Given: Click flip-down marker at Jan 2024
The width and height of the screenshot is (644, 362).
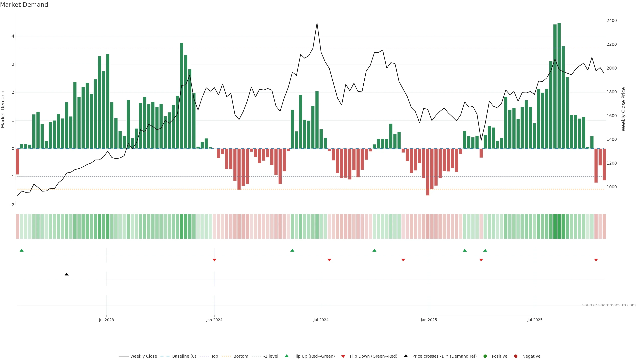Looking at the screenshot, I should pos(214,260).
